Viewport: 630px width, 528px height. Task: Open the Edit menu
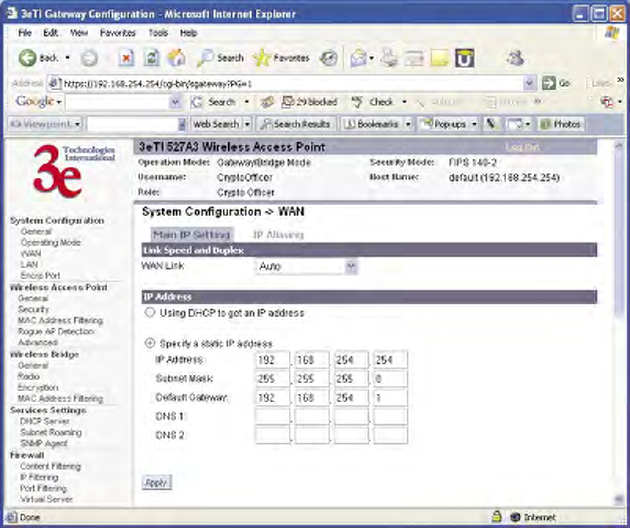point(50,33)
